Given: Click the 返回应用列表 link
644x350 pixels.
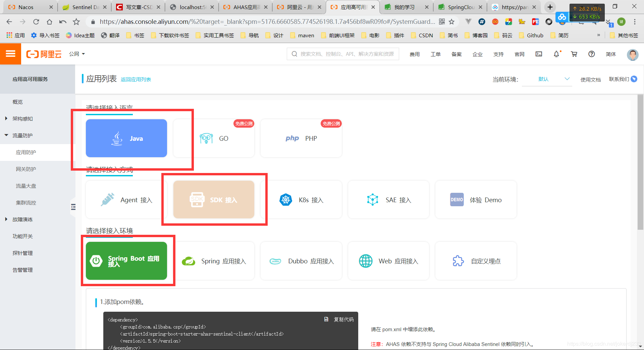Looking at the screenshot, I should [136, 80].
